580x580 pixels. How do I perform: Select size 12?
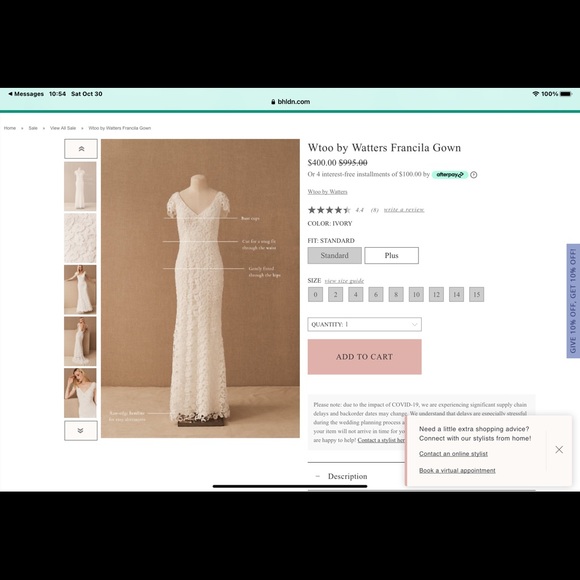[436, 294]
